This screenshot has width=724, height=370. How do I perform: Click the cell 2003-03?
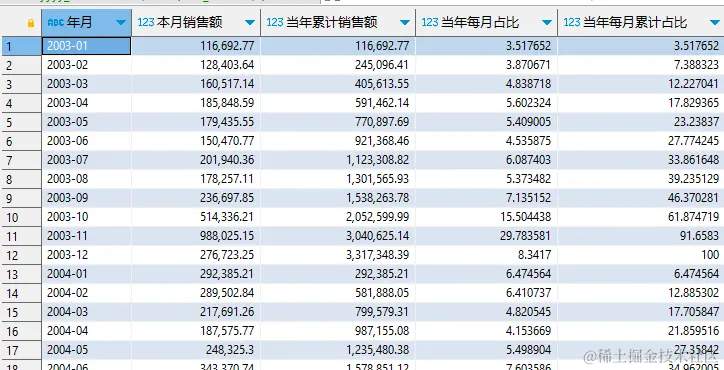(x=86, y=84)
